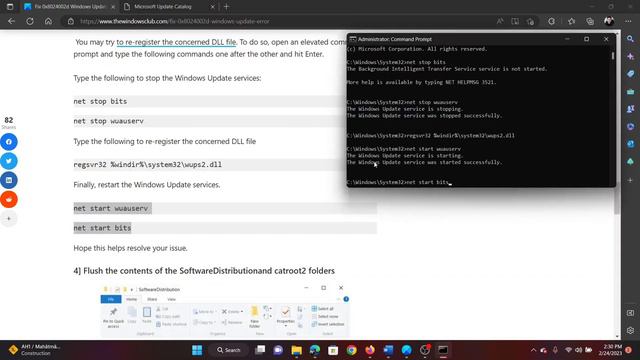Open Google Chrome from taskbar

(x=351, y=350)
